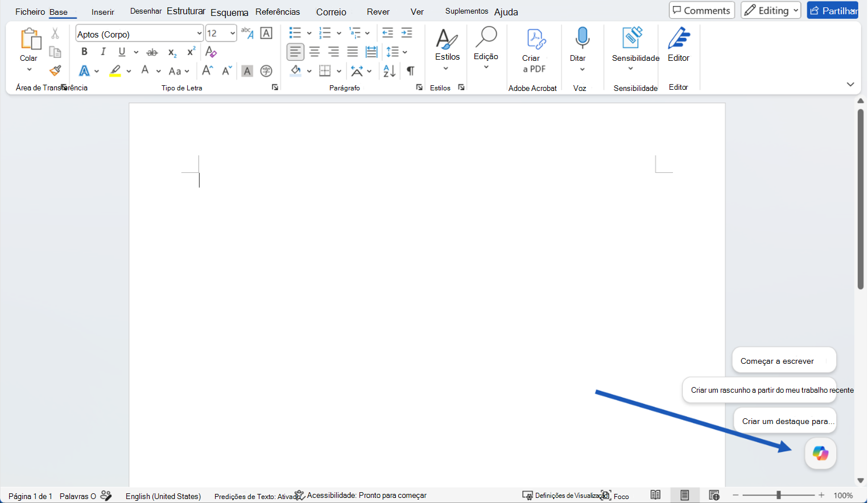Click the zoom slider handle

click(779, 496)
